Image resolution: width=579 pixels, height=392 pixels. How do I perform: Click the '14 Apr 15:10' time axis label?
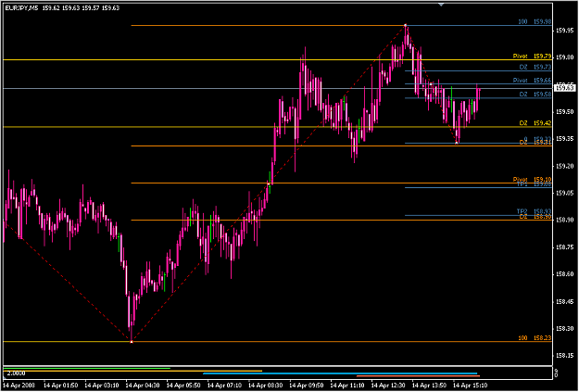click(470, 385)
